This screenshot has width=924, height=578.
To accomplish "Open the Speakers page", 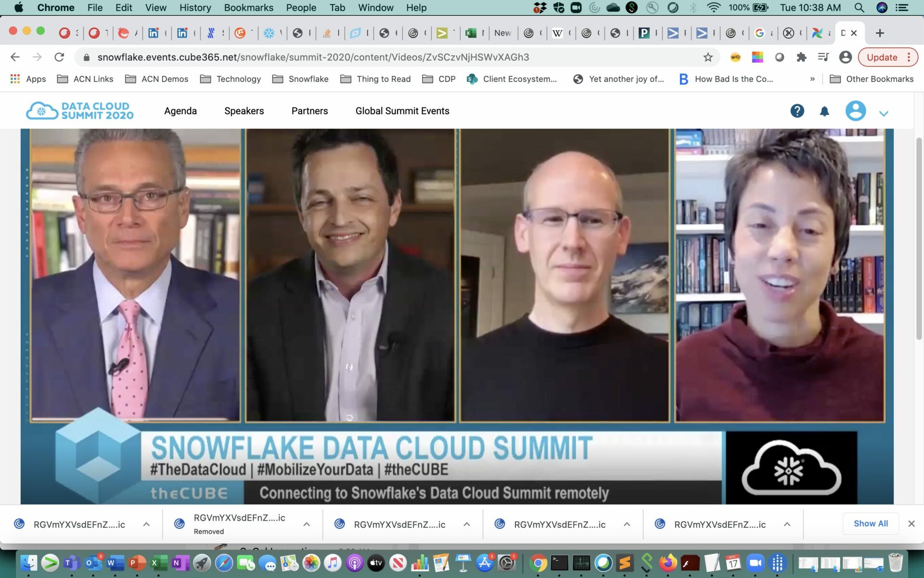I will tap(244, 111).
